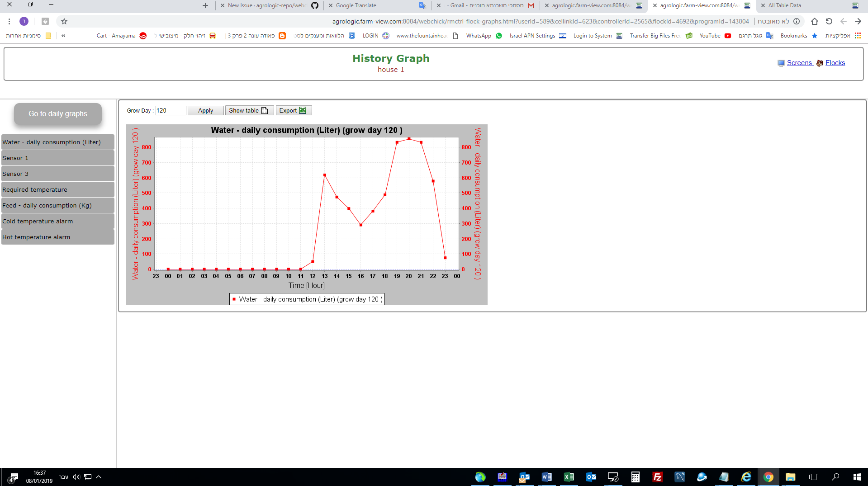Show hidden tray icons chevron
This screenshot has height=486, width=868.
pos(99,477)
